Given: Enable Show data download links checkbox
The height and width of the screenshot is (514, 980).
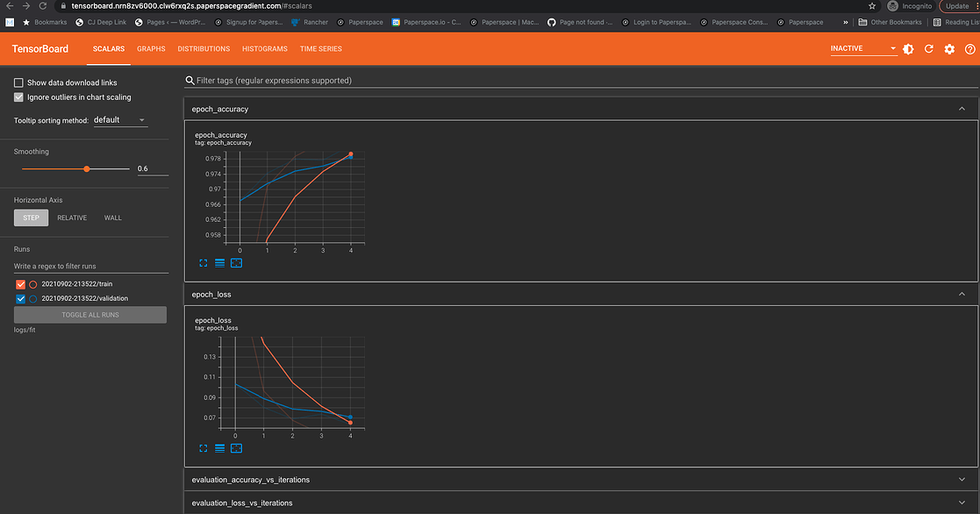Looking at the screenshot, I should pyautogui.click(x=18, y=82).
